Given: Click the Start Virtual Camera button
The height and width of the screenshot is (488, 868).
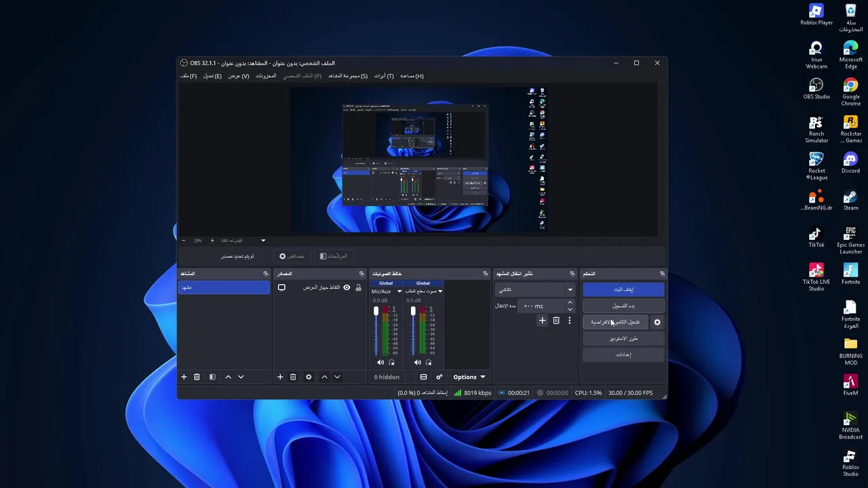Looking at the screenshot, I should pos(616,322).
